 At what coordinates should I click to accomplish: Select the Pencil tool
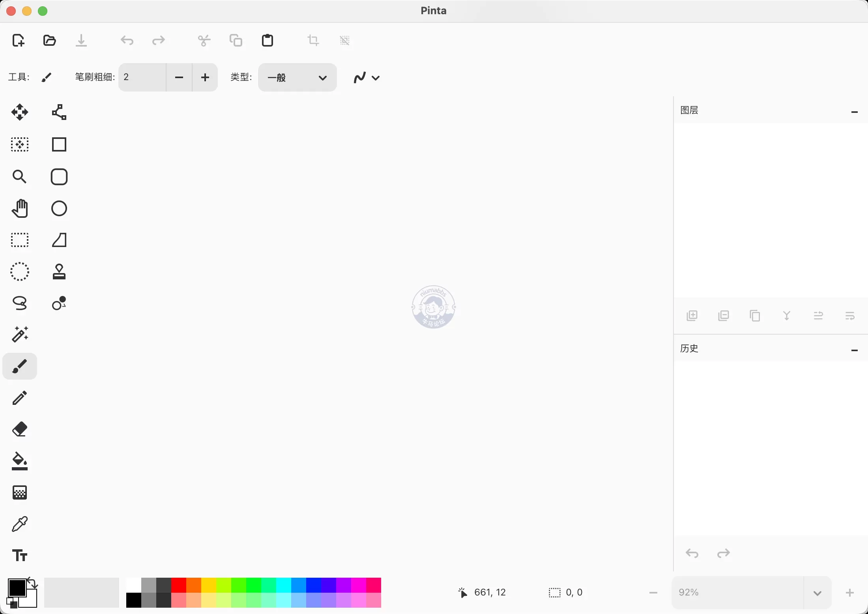click(20, 398)
